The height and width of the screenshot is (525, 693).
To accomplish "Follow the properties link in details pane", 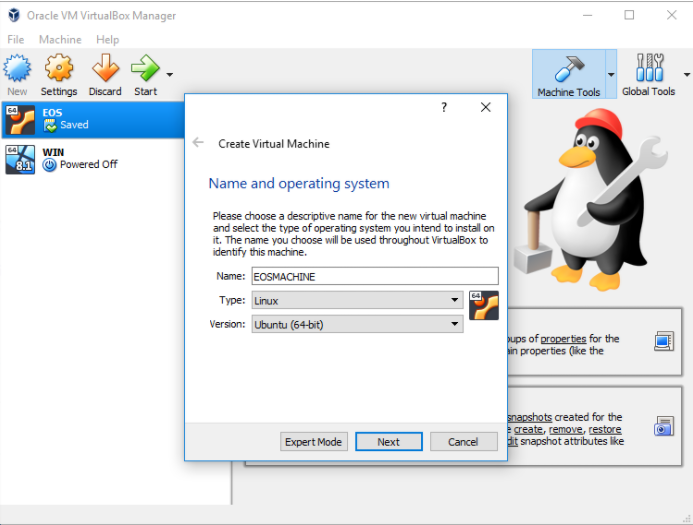I will 563,339.
